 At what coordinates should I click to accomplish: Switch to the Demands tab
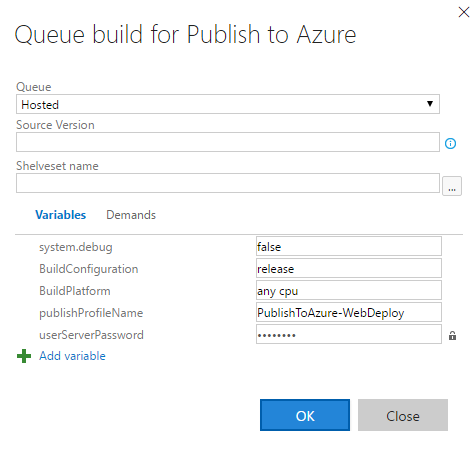click(x=131, y=215)
